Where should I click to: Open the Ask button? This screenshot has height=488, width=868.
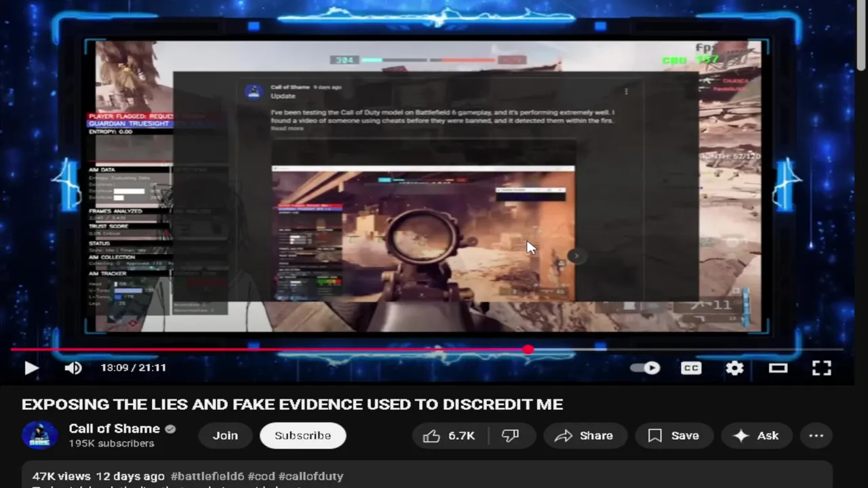click(757, 436)
